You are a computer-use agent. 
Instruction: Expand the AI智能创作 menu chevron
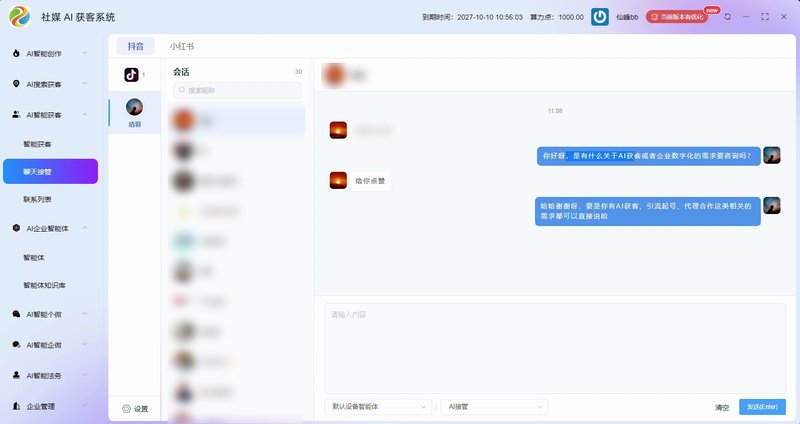tap(85, 53)
